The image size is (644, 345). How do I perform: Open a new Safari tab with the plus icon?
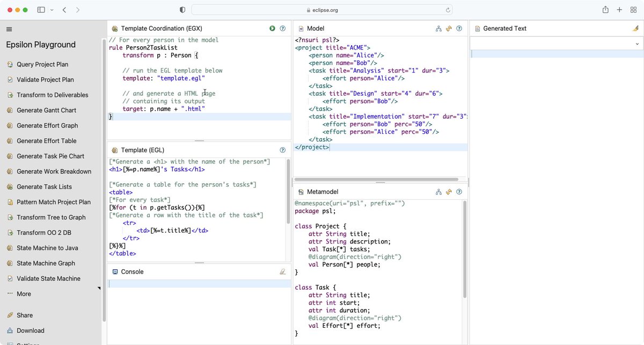pyautogui.click(x=619, y=10)
